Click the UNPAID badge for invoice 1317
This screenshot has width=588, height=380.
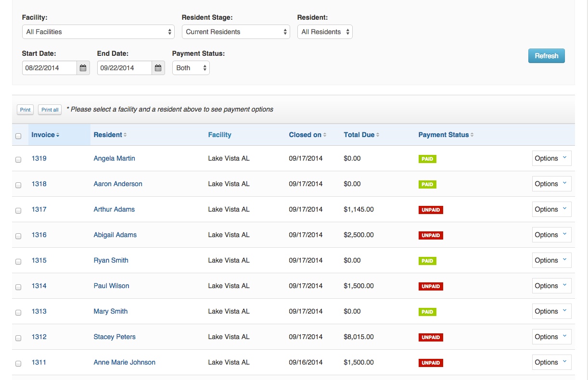pos(431,210)
